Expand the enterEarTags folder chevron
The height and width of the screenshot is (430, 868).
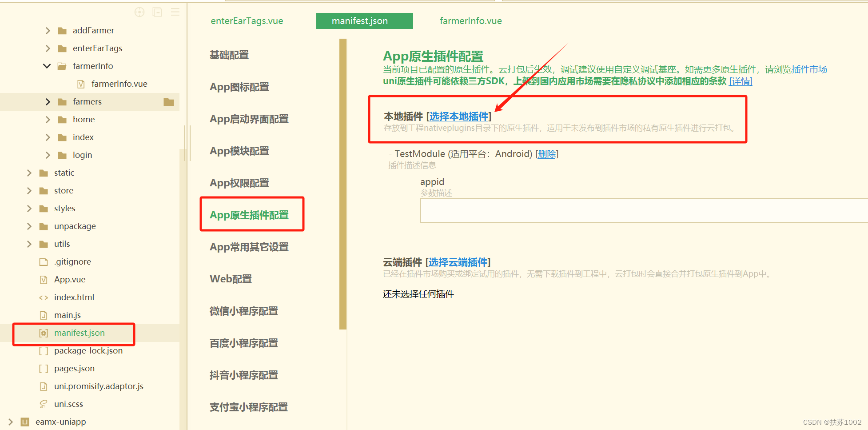pos(48,48)
